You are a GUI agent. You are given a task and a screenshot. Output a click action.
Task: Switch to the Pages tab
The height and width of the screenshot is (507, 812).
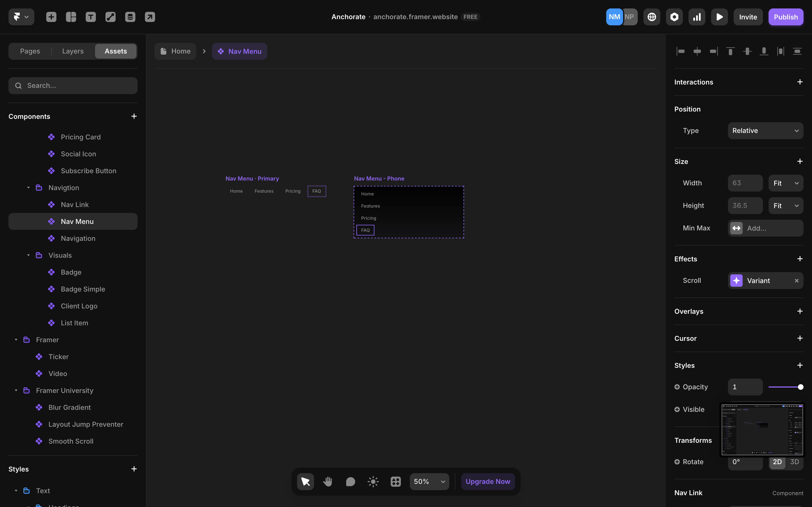pyautogui.click(x=30, y=51)
